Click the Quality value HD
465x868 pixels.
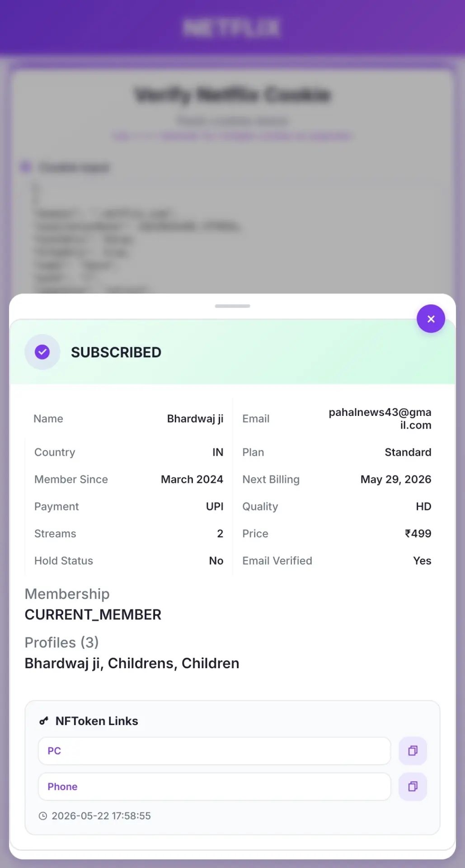pos(423,506)
